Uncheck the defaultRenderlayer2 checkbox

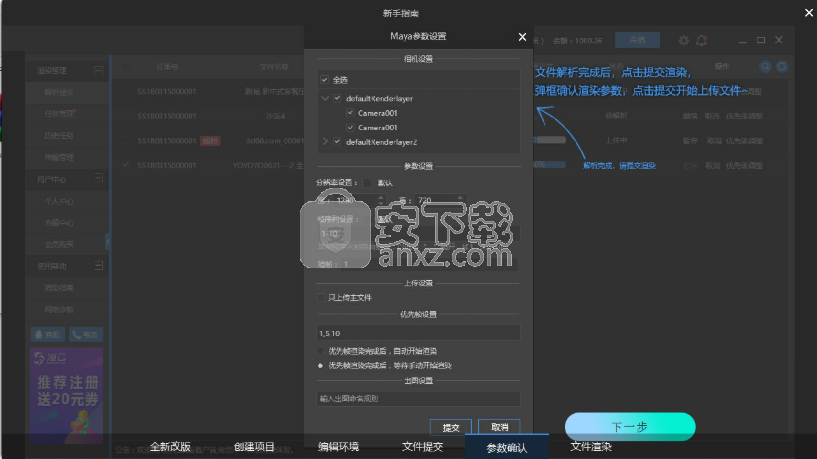(x=338, y=141)
